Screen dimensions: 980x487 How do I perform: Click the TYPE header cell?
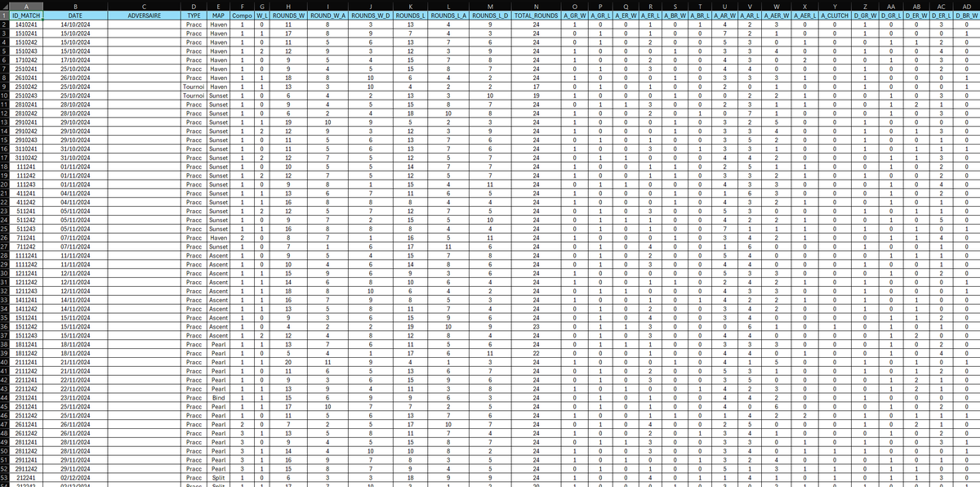coord(194,15)
